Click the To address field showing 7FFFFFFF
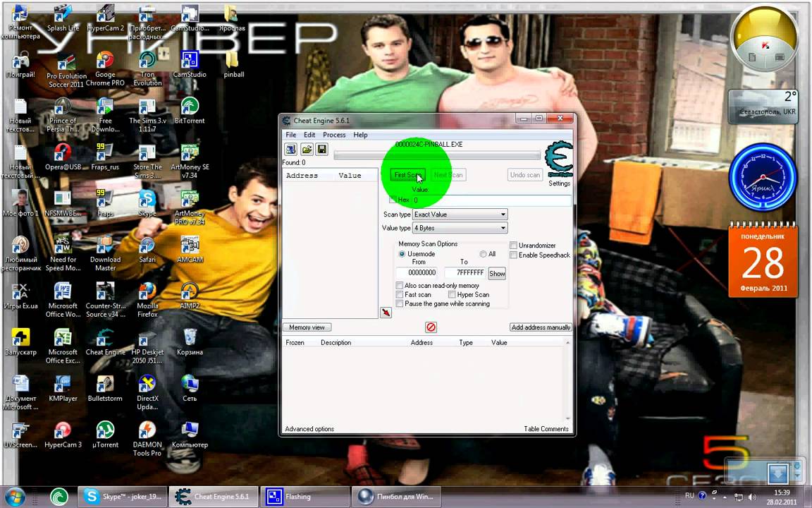 pos(465,272)
